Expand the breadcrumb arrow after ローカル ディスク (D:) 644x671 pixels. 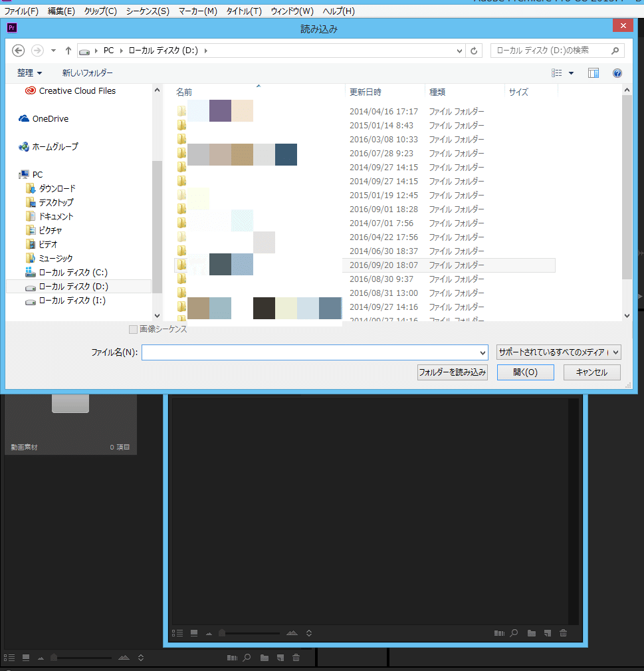[x=205, y=51]
